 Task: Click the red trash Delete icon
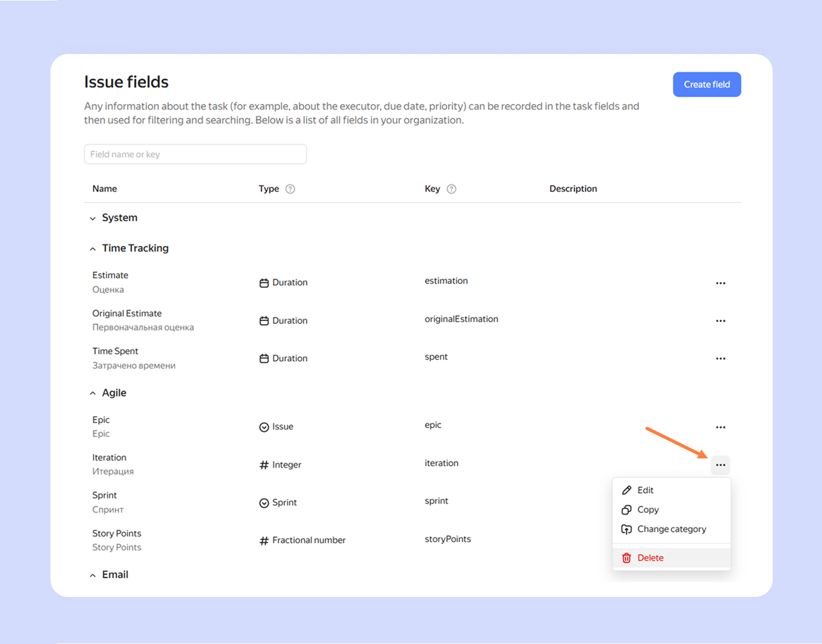click(x=626, y=558)
